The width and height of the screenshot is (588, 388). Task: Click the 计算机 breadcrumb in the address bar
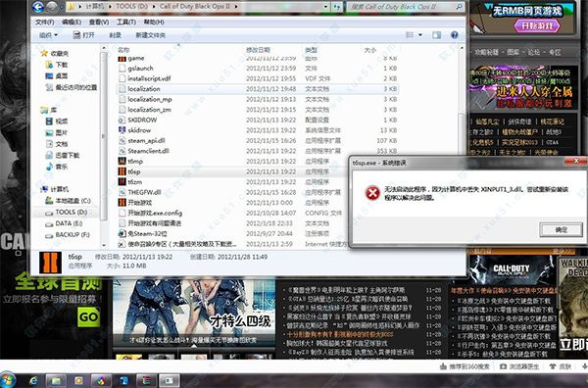click(94, 7)
